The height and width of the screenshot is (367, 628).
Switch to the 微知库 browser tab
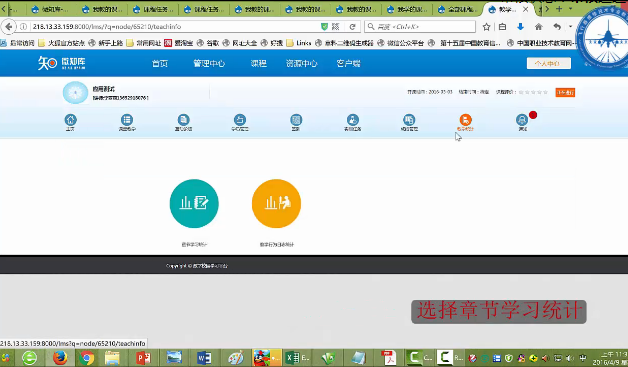click(51, 9)
